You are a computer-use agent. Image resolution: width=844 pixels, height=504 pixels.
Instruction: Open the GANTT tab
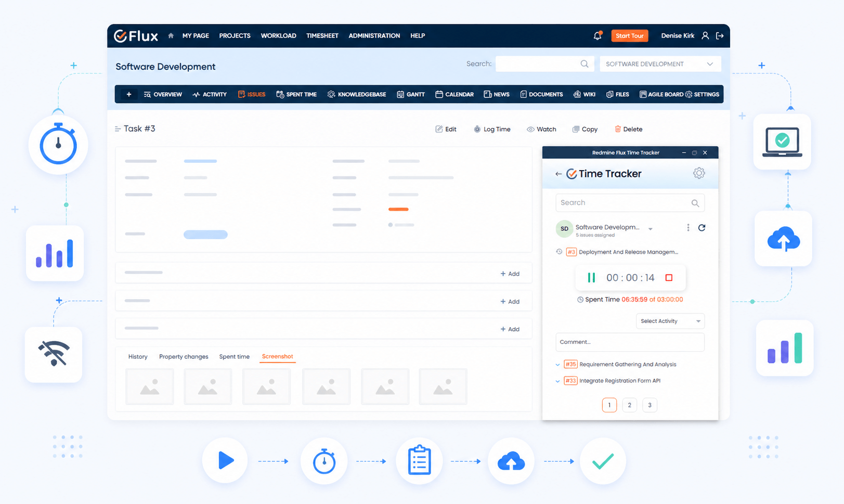click(x=411, y=95)
